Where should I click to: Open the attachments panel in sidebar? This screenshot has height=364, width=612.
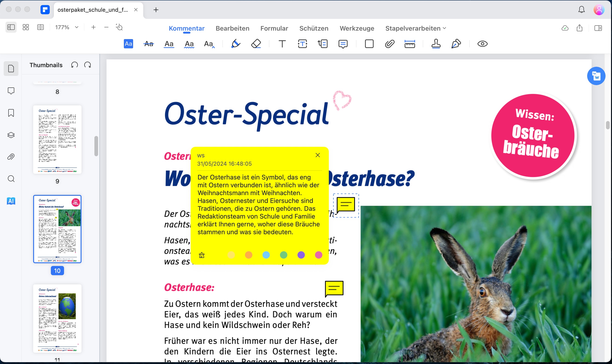click(x=11, y=157)
